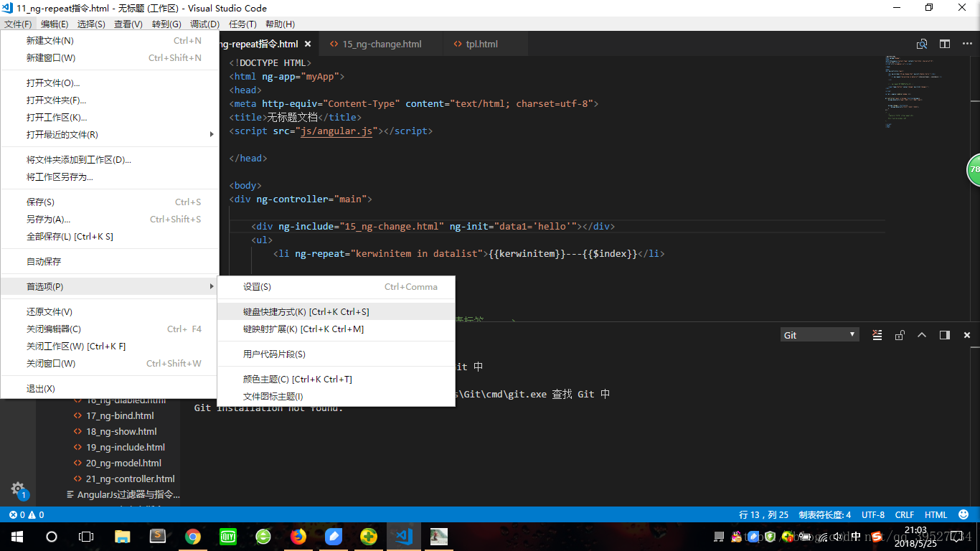This screenshot has width=980, height=551.
Task: Maximize panel with the up chevron
Action: click(922, 335)
